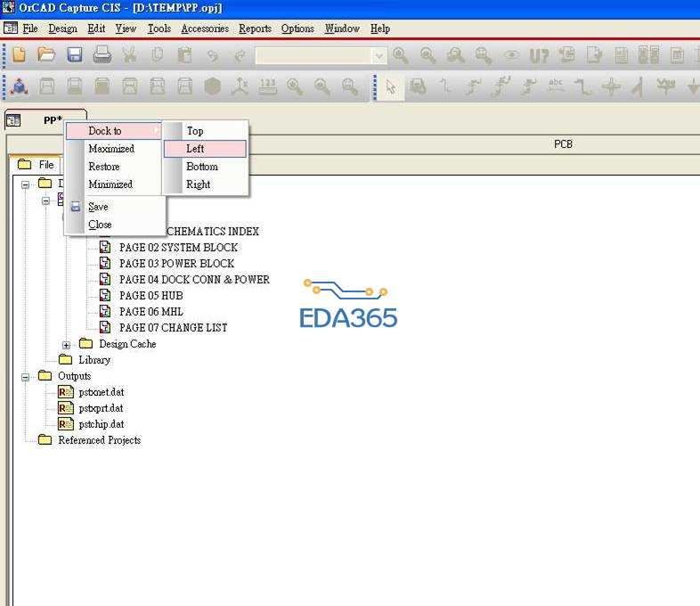Screen dimensions: 700x606
Task: Click the Paste clipboard toolbar icon
Action: (184, 55)
